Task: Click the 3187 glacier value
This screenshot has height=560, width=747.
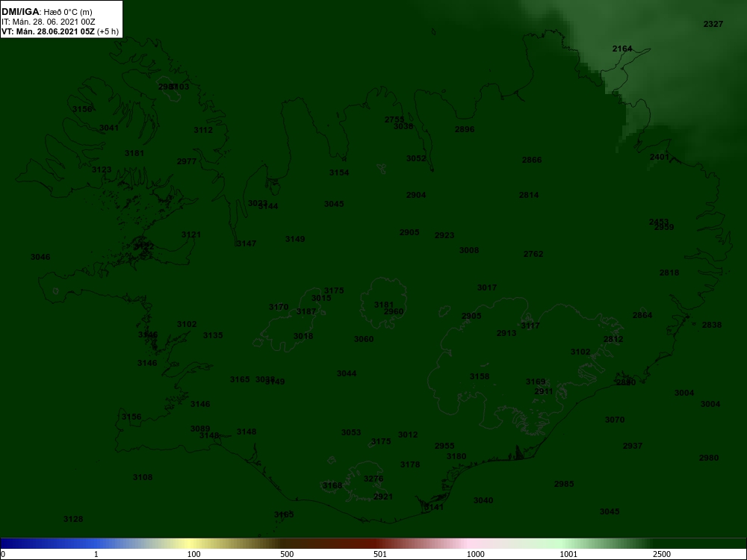Action: click(306, 311)
